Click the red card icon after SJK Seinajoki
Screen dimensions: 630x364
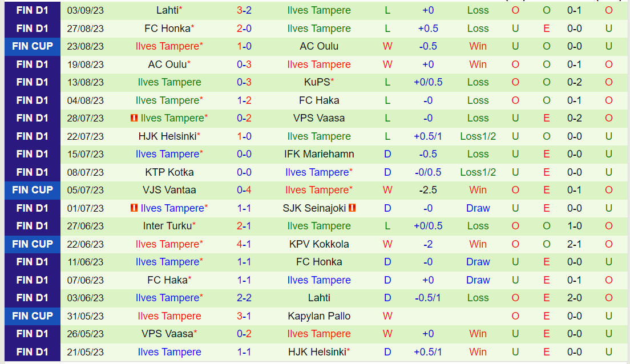352,208
